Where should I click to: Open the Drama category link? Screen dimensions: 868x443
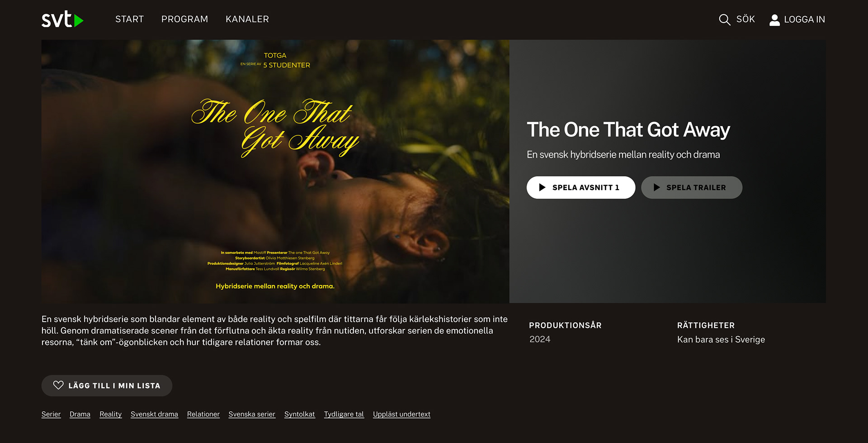pos(80,414)
